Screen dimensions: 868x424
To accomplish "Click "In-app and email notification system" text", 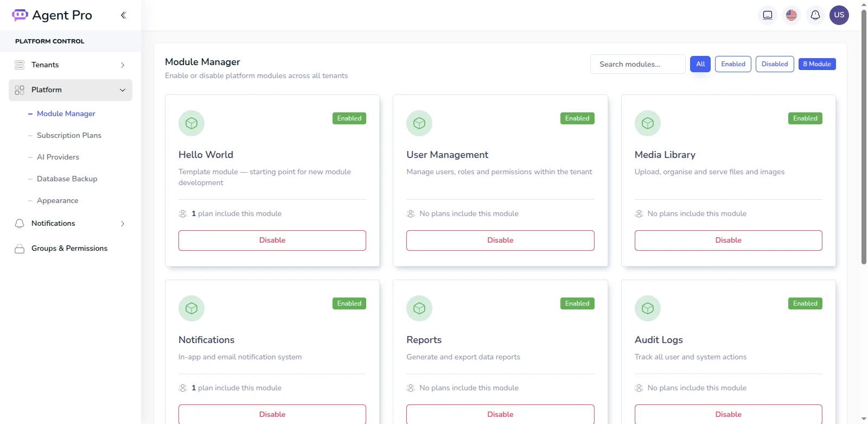I will click(x=240, y=357).
